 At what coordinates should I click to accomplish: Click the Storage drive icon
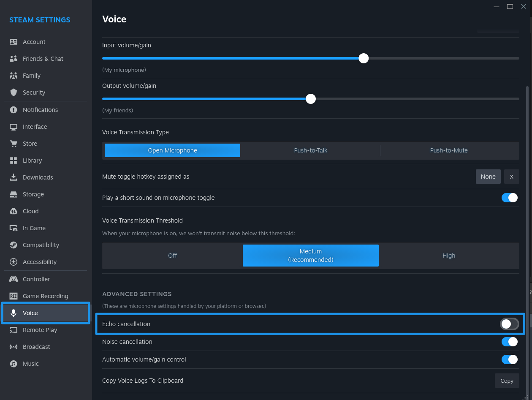[14, 194]
